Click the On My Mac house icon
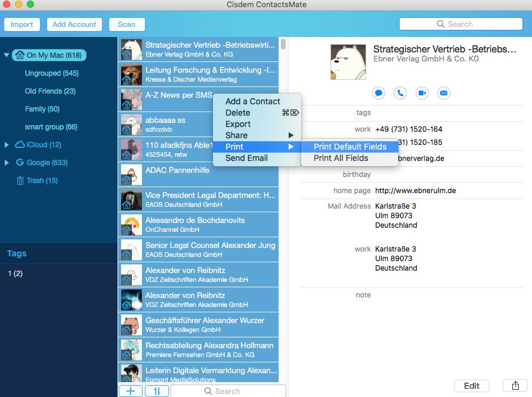Image resolution: width=532 pixels, height=397 pixels. click(20, 55)
